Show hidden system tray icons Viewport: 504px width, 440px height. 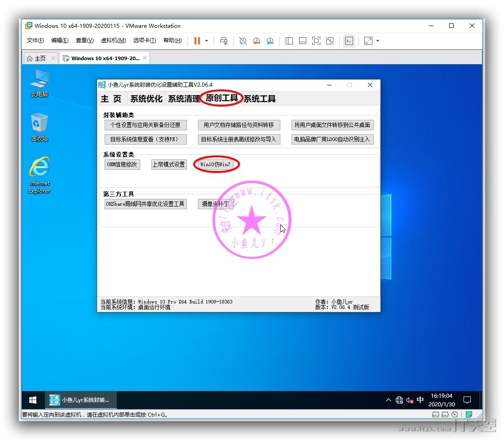(388, 400)
